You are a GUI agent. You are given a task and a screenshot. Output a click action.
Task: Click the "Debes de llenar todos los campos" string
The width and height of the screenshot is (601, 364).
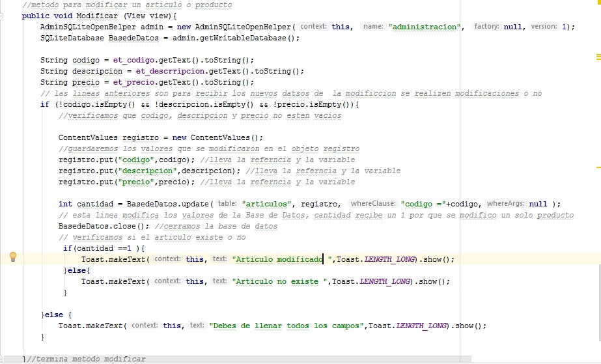pos(287,326)
